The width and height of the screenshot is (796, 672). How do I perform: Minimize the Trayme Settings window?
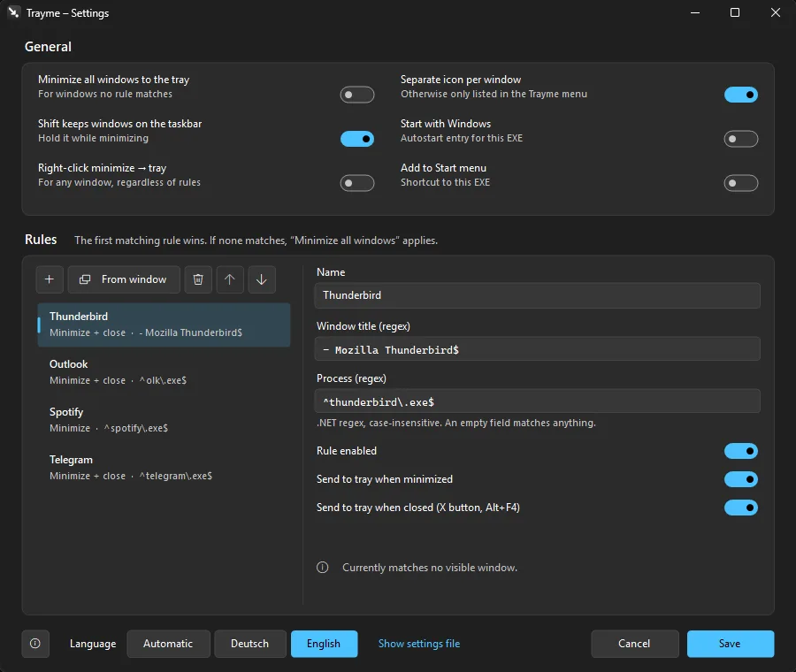695,12
